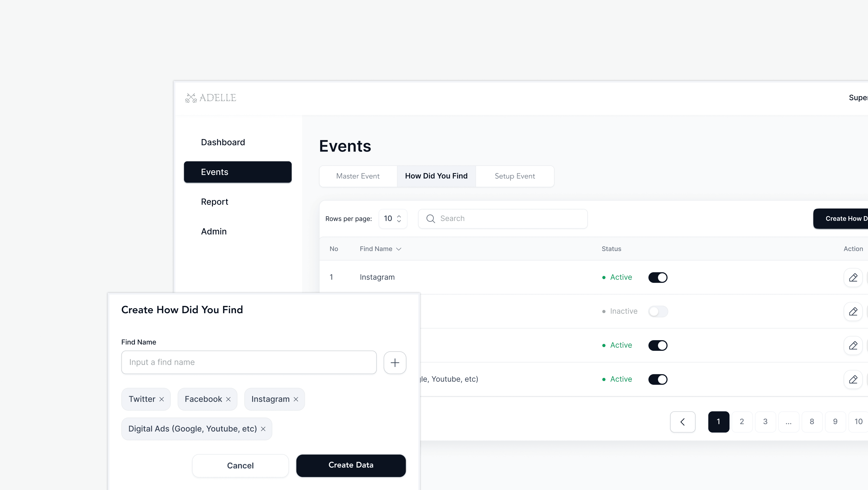The height and width of the screenshot is (490, 868).
Task: Open the Setup Event tab
Action: pos(515,176)
